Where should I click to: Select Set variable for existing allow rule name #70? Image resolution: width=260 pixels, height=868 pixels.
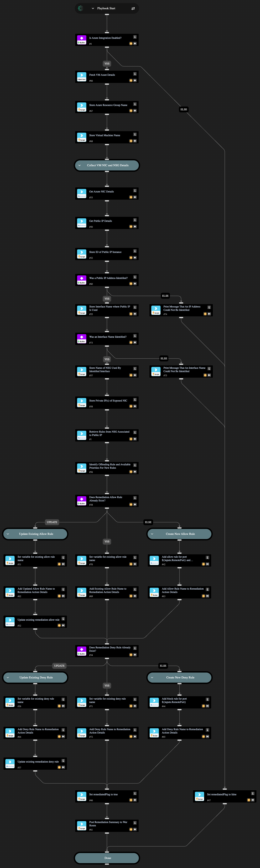tap(107, 560)
